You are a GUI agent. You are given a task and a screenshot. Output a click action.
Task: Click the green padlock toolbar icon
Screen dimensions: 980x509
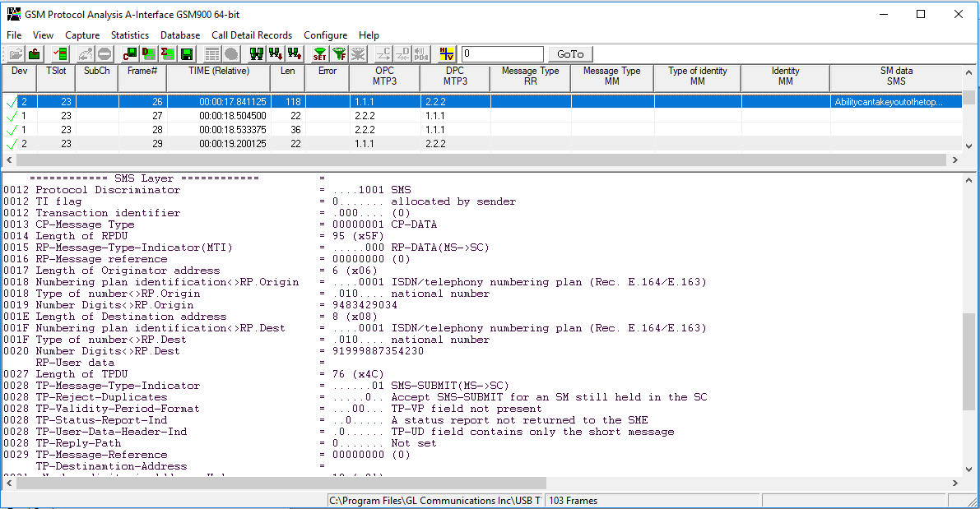35,54
